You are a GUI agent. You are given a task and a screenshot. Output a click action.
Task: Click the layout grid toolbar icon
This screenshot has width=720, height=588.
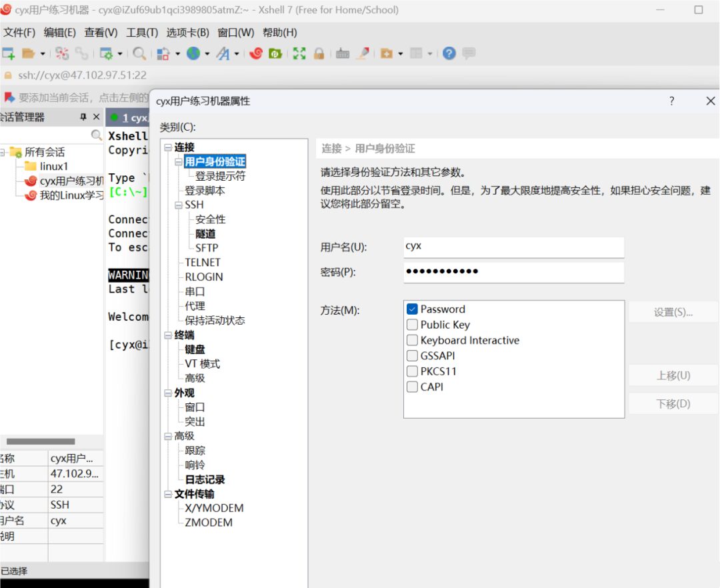pyautogui.click(x=416, y=54)
